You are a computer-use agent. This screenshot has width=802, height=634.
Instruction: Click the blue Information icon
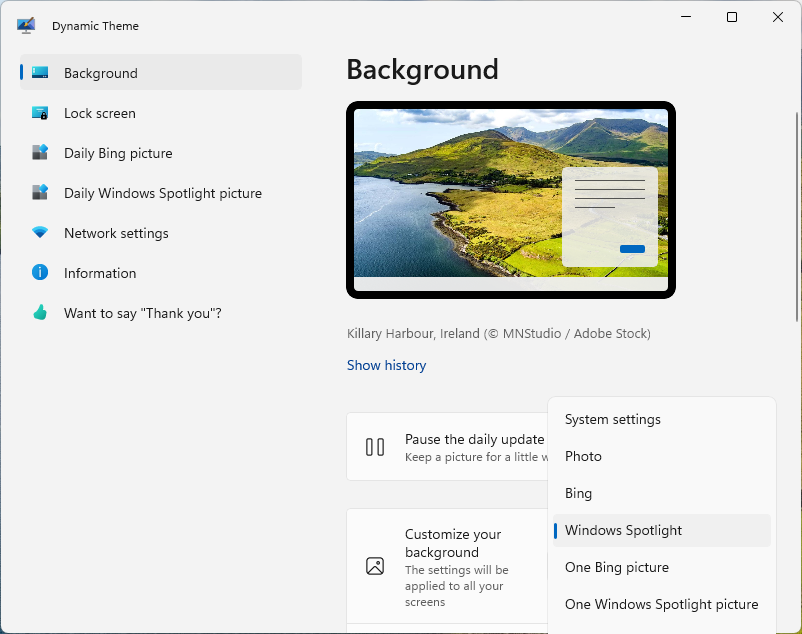(x=40, y=273)
